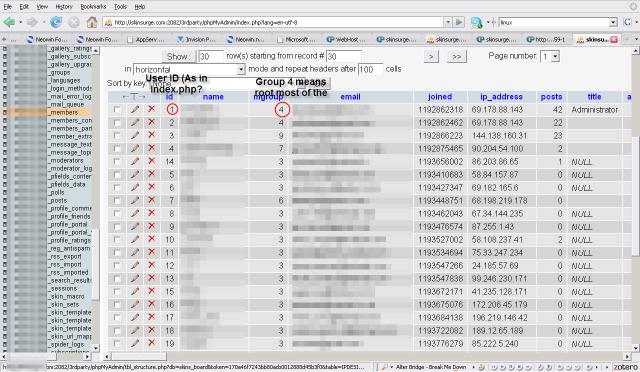Delete row with id 13 via red X
Screen dimensions: 640x372
click(x=151, y=278)
